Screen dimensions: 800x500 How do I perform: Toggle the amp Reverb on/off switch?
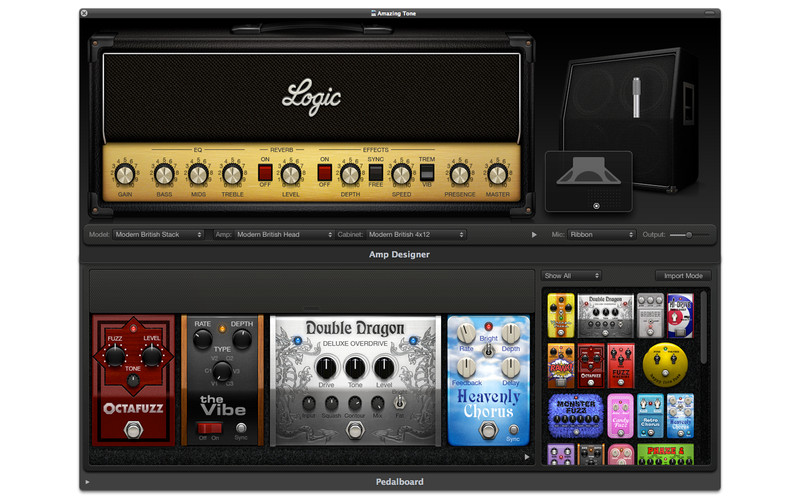266,173
